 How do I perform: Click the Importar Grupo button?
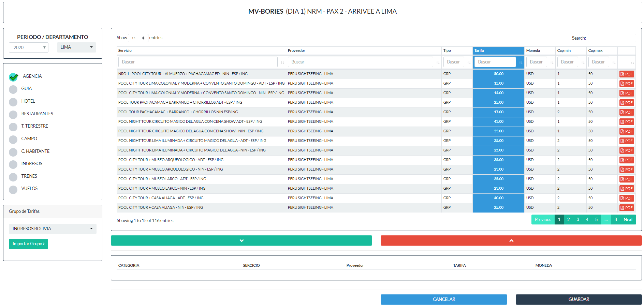(x=28, y=244)
